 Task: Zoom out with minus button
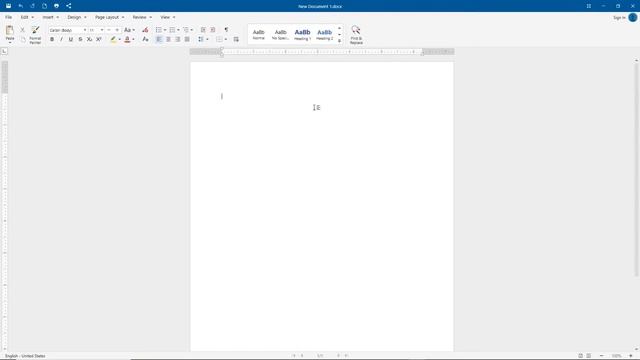tap(601, 356)
